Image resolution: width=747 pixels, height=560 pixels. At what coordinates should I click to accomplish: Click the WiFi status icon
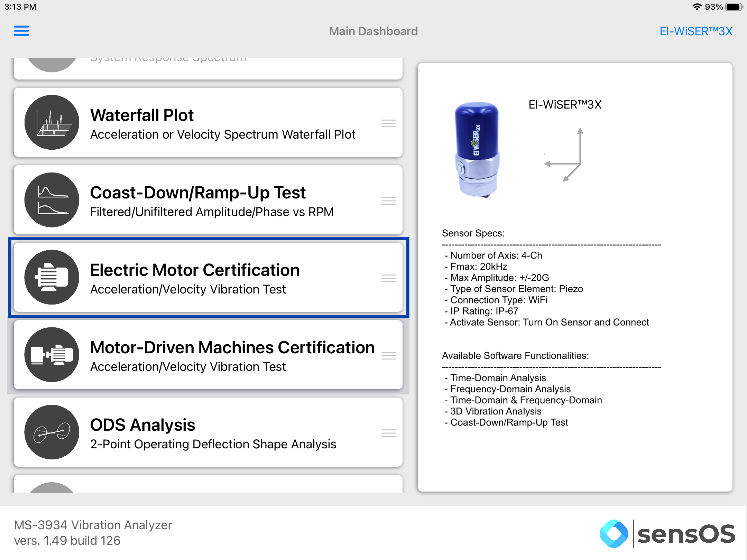(697, 7)
